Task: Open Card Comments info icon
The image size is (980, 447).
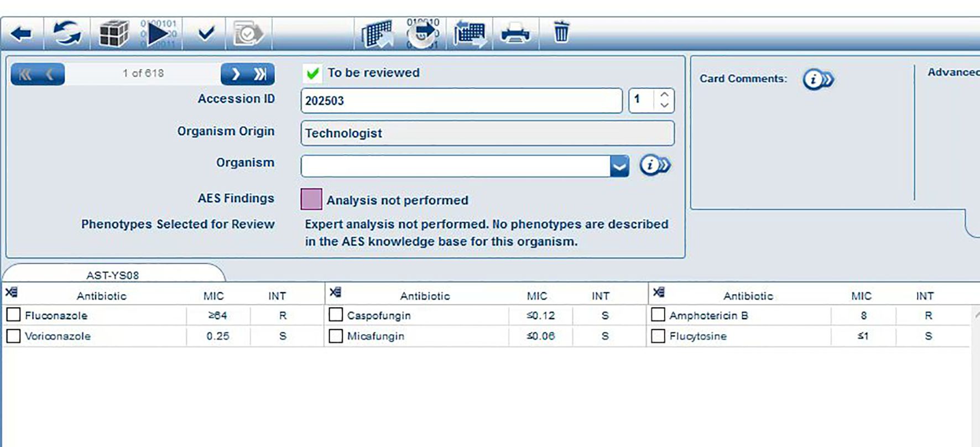Action: (818, 80)
